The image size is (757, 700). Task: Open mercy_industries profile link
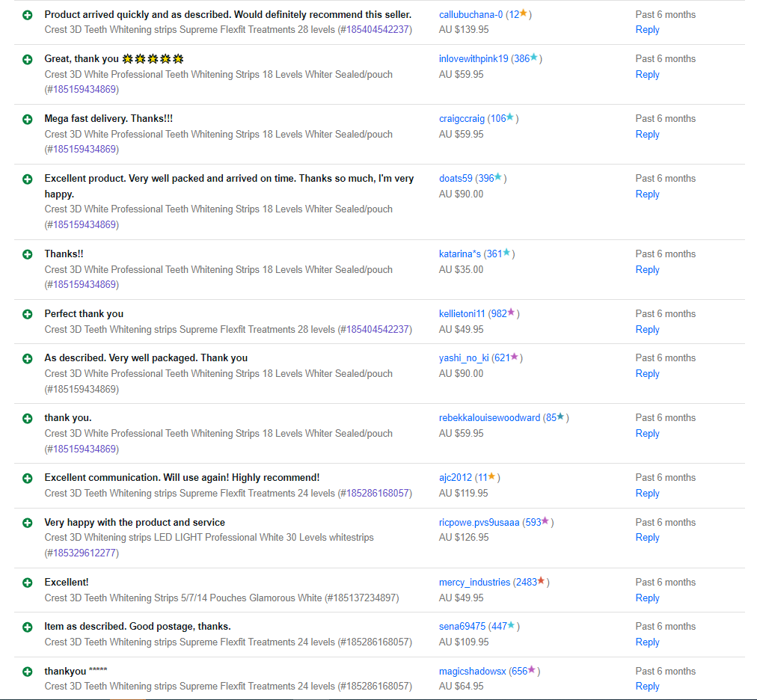(x=474, y=583)
